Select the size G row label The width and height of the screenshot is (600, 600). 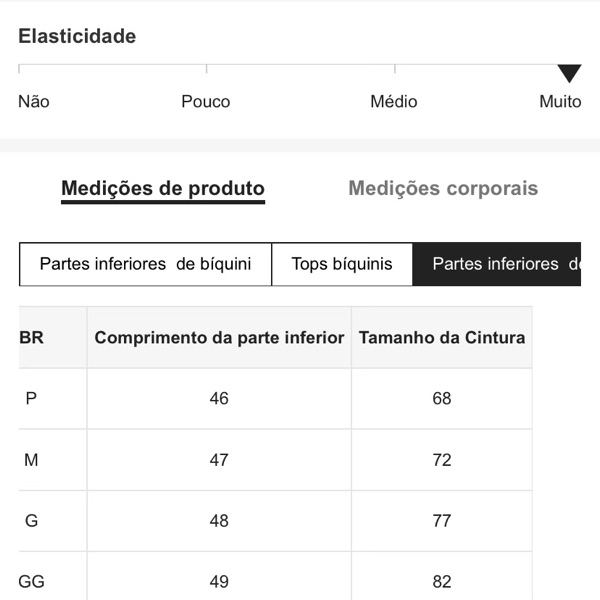[31, 520]
